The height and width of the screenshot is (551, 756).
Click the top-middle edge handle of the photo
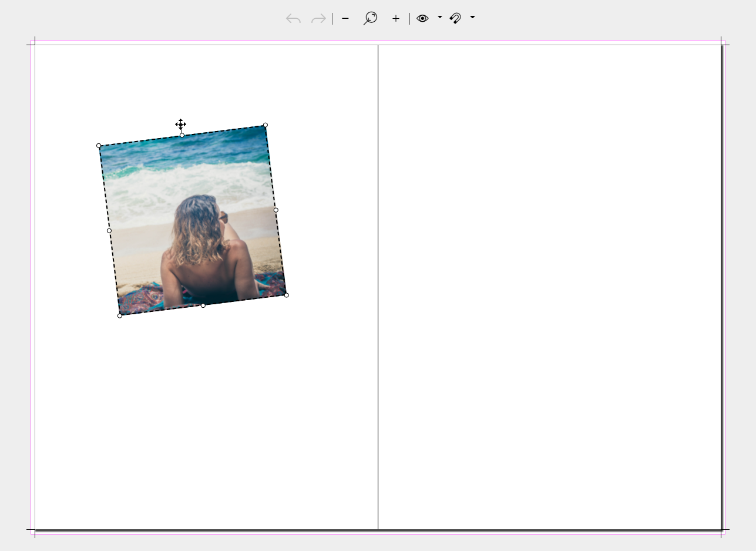[182, 135]
